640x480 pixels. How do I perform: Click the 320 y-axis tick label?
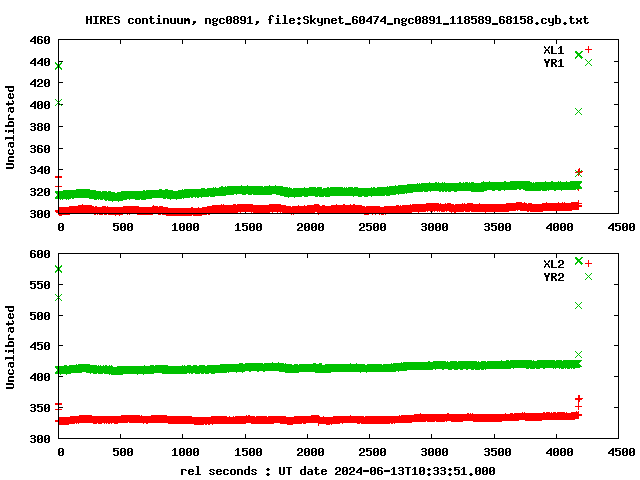click(x=40, y=192)
